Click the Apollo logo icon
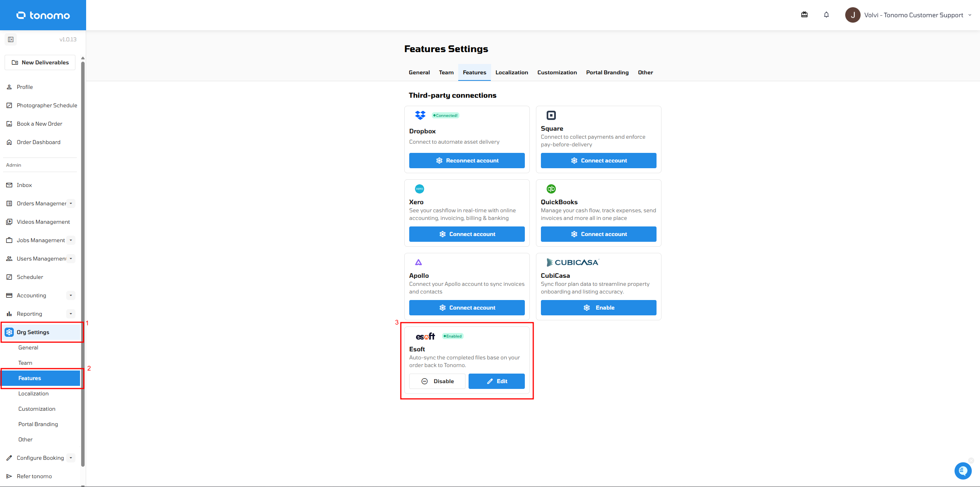 tap(418, 262)
